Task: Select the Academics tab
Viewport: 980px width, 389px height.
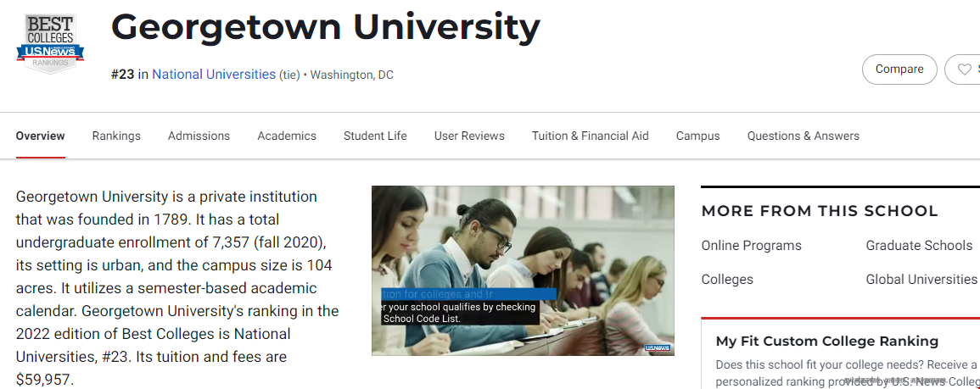Action: coord(287,136)
